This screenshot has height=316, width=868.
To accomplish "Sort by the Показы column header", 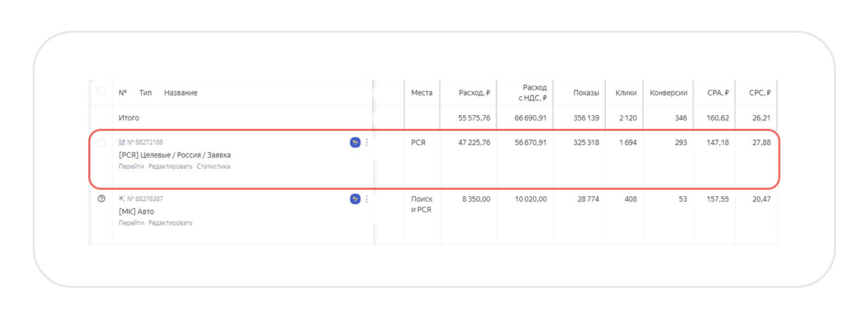I will (x=585, y=93).
